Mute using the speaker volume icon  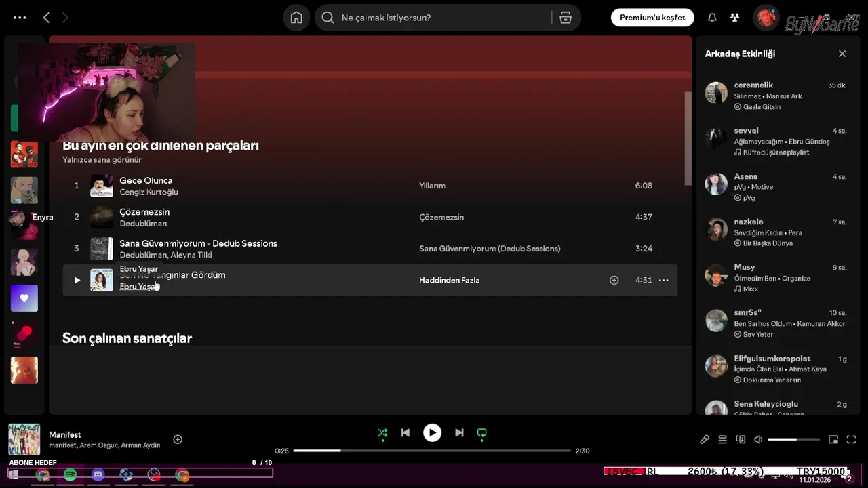758,439
